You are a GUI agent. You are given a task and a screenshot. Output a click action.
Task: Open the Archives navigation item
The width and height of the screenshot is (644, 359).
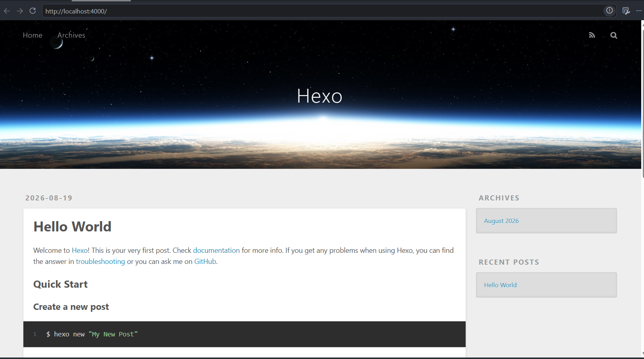point(71,35)
